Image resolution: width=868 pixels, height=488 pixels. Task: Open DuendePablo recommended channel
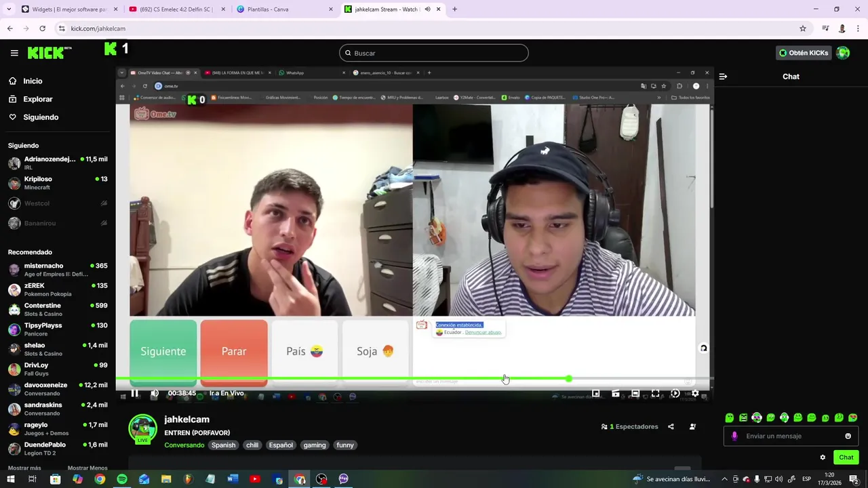pos(58,449)
